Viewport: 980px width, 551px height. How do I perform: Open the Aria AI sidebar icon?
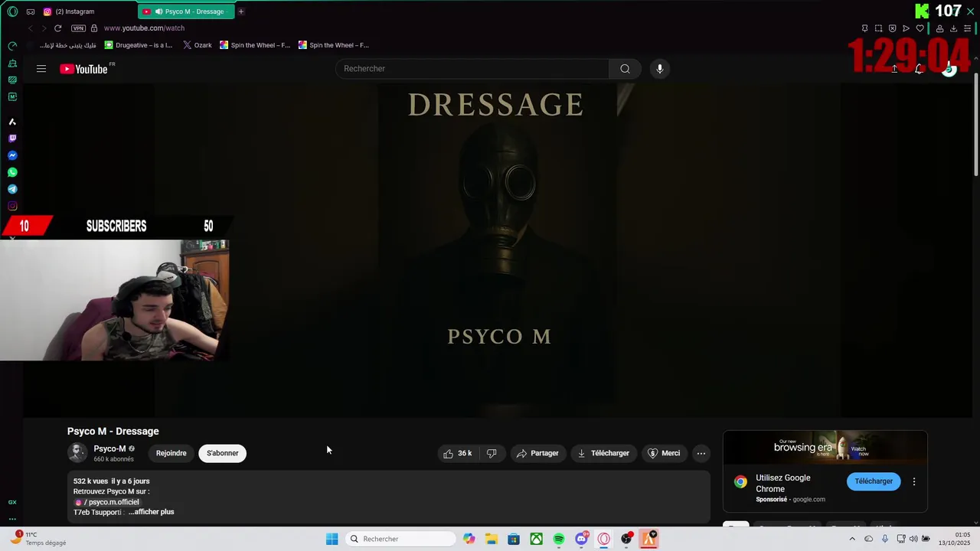(12, 122)
